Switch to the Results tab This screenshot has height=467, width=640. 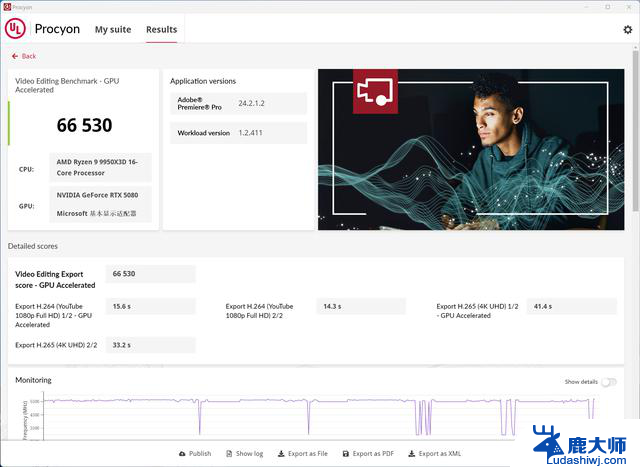pyautogui.click(x=162, y=29)
